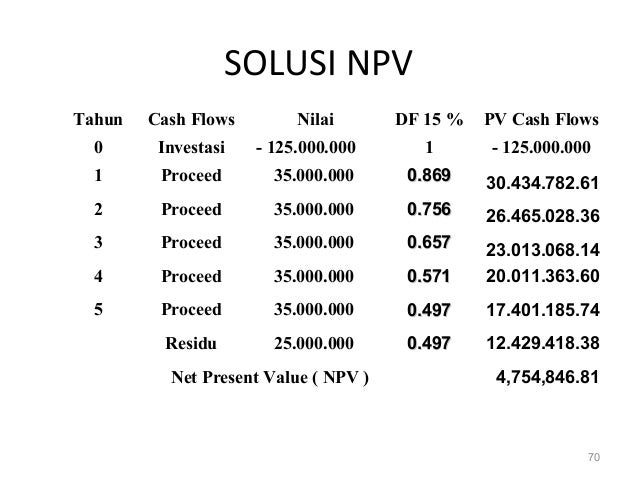Click the Nilai column header
Image resolution: width=638 pixels, height=479 pixels.
[315, 119]
